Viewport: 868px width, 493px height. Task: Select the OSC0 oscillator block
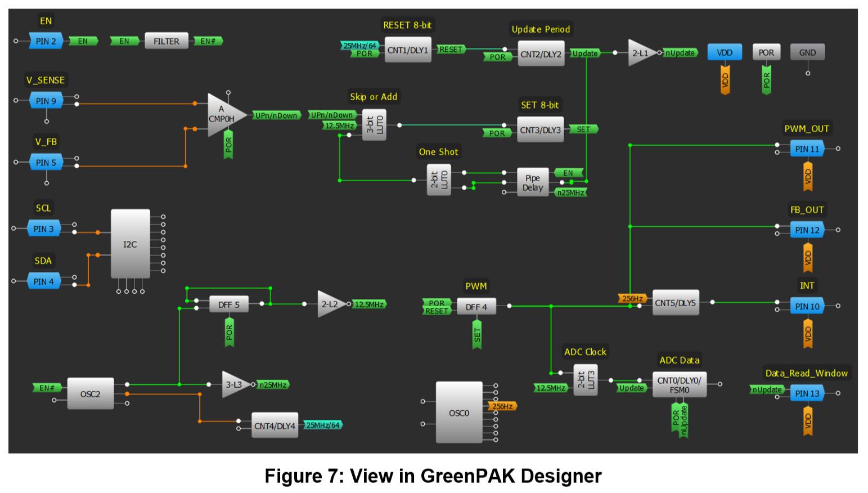coord(458,413)
